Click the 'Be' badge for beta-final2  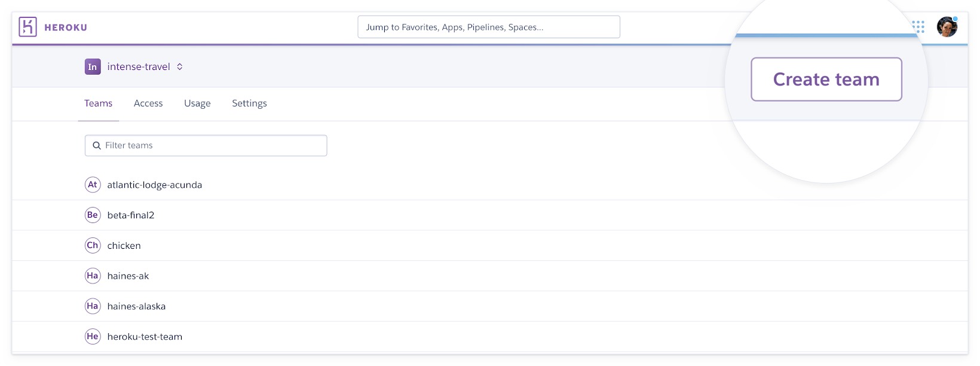(93, 215)
